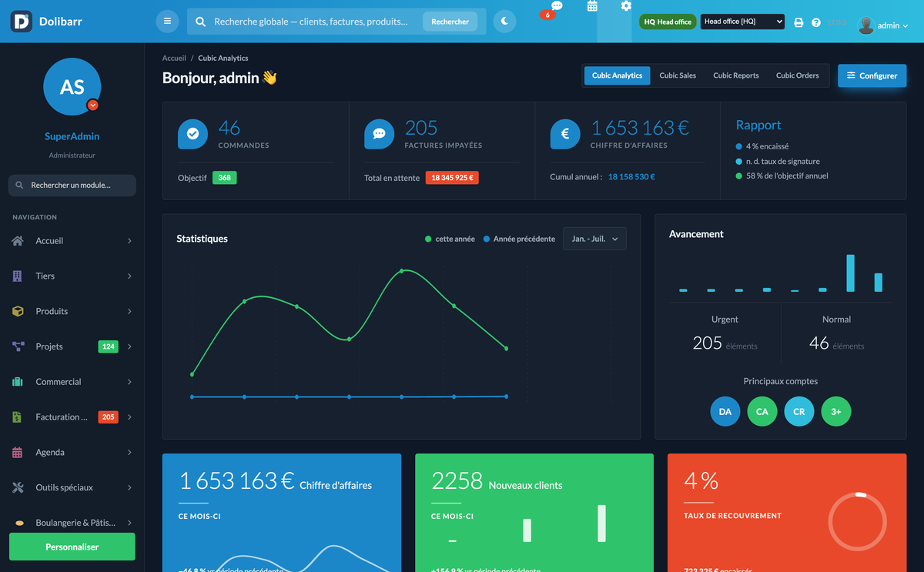Select the Head office [HQ] entity dropdown
The image size is (924, 572).
click(742, 22)
